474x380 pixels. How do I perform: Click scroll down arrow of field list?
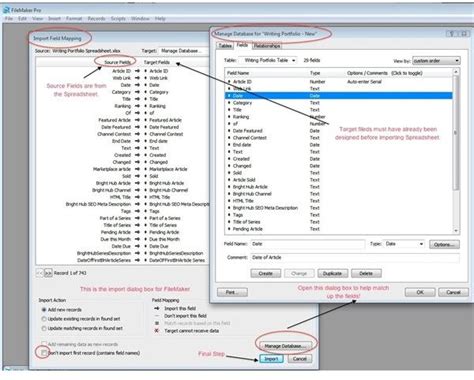[456, 231]
